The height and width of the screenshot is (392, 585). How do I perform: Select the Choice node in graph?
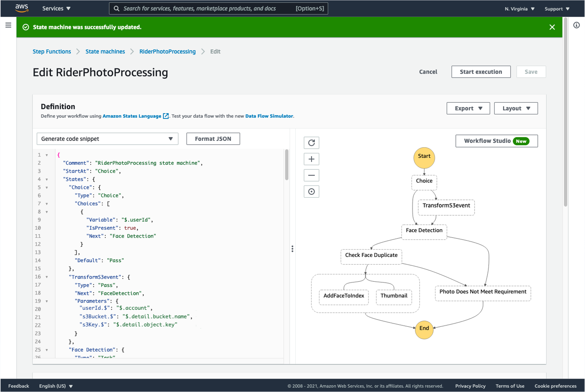424,182
